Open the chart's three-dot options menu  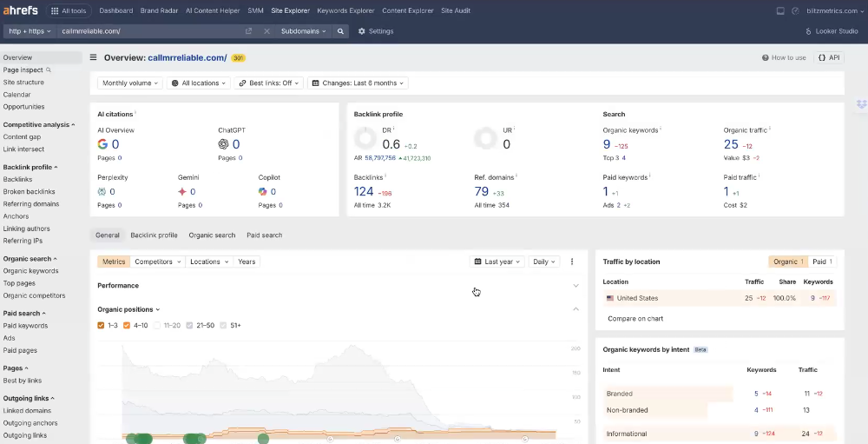572,262
